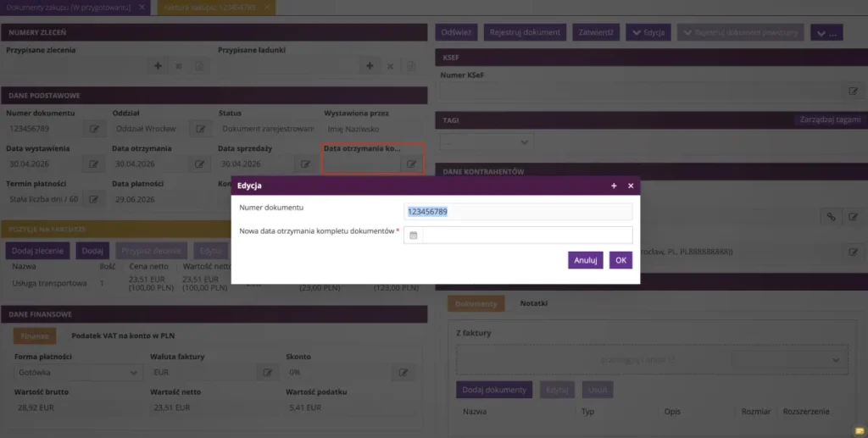The height and width of the screenshot is (438, 868).
Task: Remove load with X under Przypisane ładunki
Action: click(390, 66)
